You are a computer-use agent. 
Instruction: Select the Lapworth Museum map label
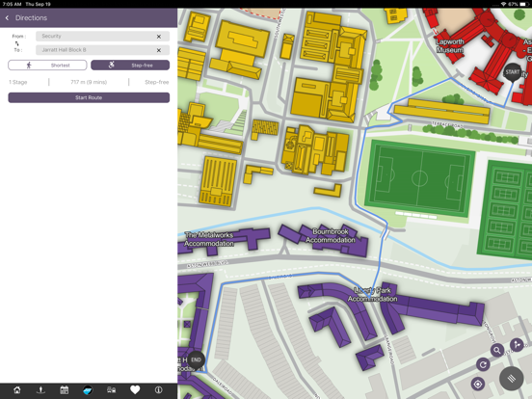450,46
